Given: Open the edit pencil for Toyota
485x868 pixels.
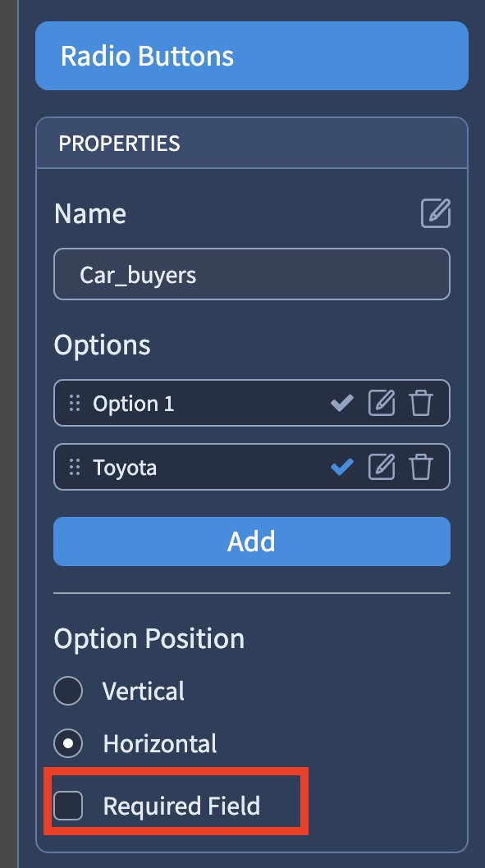Looking at the screenshot, I should tap(382, 467).
